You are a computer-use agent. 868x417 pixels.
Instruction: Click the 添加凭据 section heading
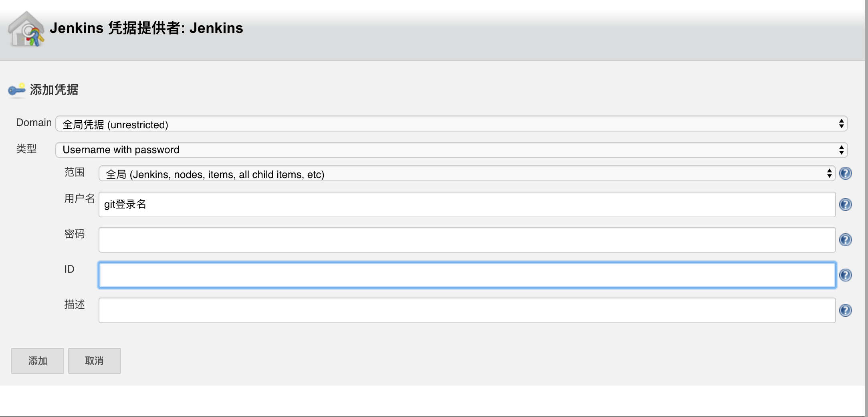(x=54, y=90)
